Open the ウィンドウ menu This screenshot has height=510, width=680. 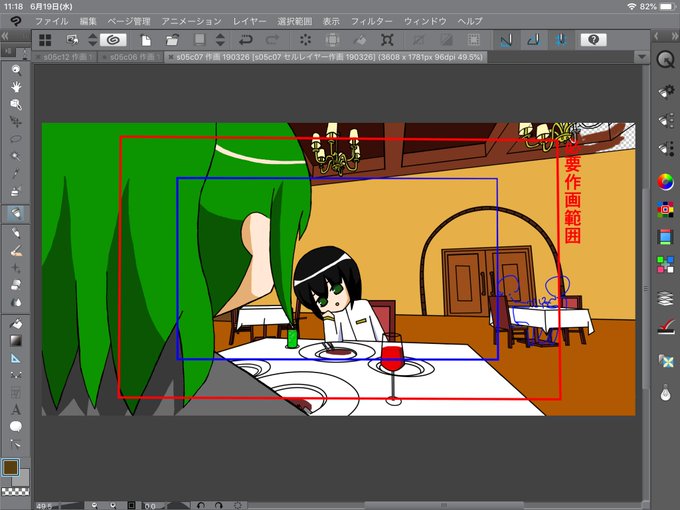click(x=425, y=21)
